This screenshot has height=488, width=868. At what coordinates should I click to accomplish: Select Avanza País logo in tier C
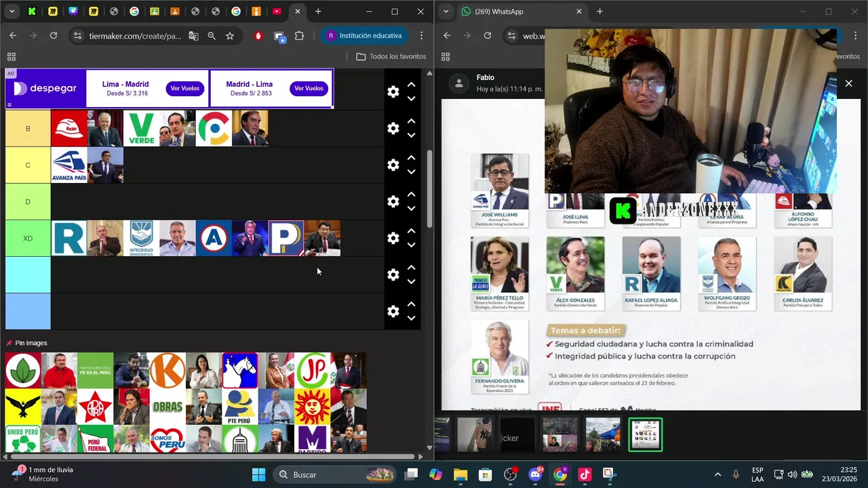pos(69,165)
